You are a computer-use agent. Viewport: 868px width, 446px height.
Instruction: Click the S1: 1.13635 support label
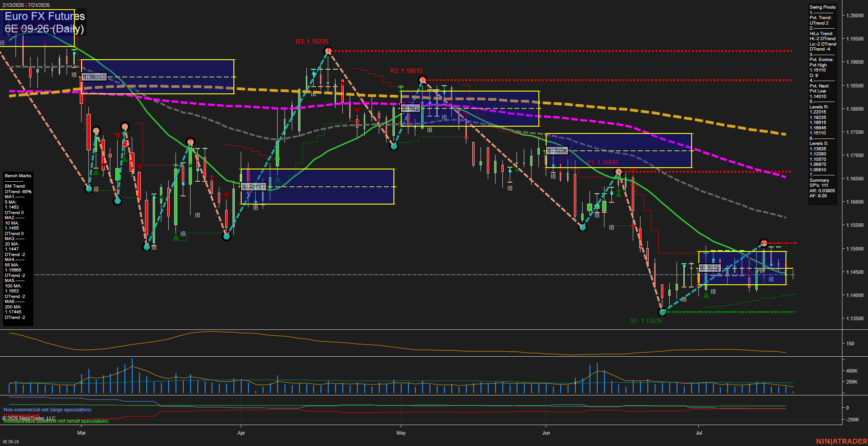[646, 321]
